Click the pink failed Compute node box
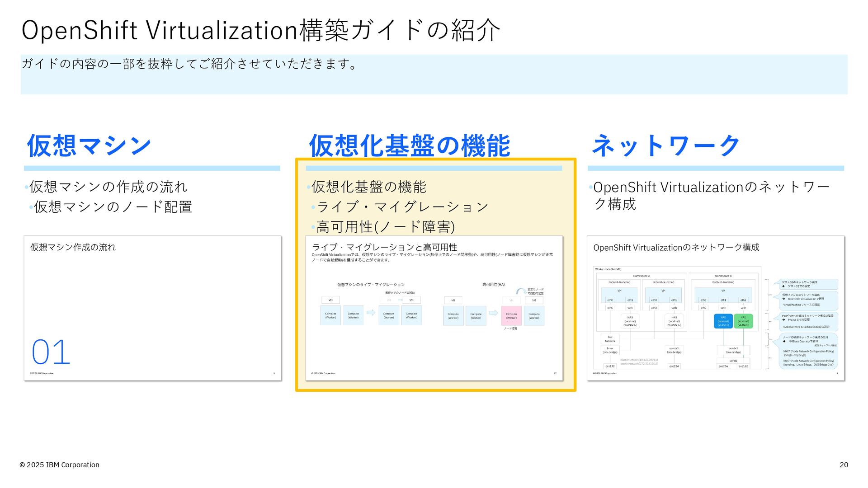The image size is (868, 488). pos(511,315)
